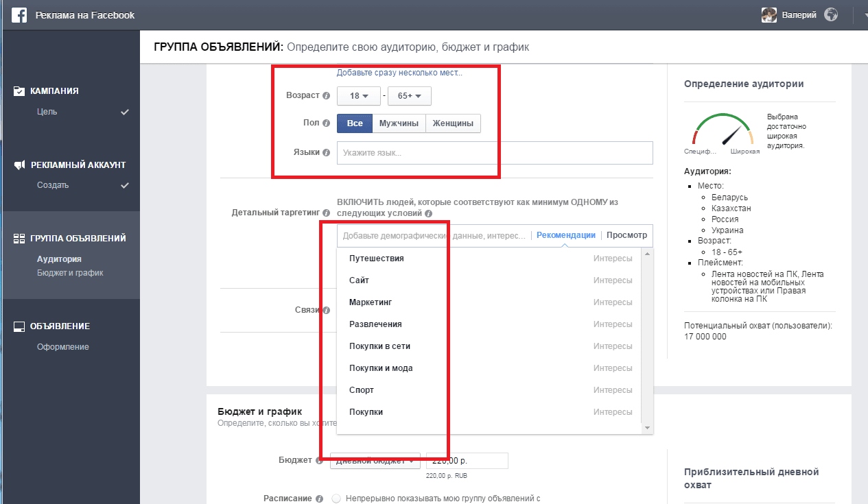Click 'Приблизительный дневной охват' heading

(751, 479)
